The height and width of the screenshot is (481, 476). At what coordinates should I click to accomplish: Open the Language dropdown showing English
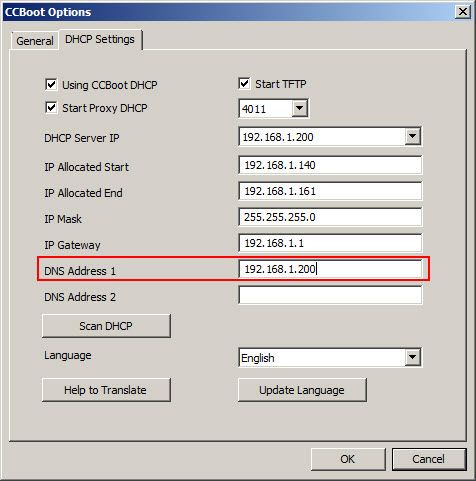coord(412,357)
